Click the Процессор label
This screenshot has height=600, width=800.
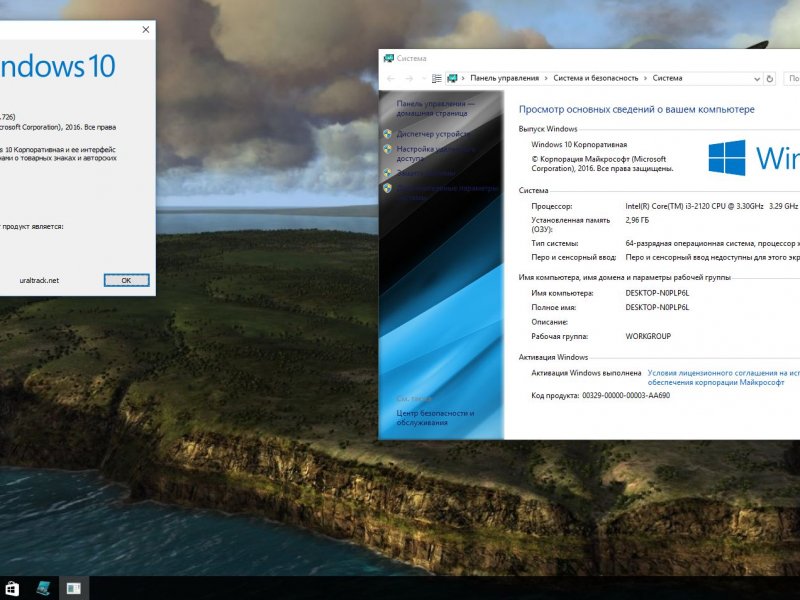[x=552, y=206]
